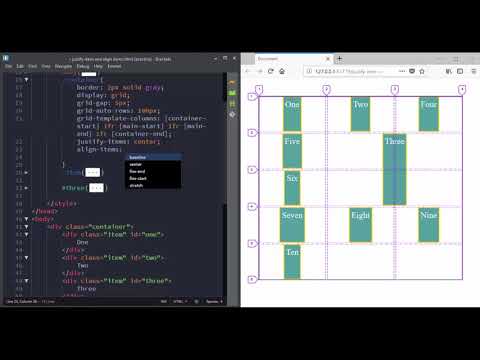Image resolution: width=480 pixels, height=360 pixels.
Task: Go back in Firefox browser
Action: [248, 71]
